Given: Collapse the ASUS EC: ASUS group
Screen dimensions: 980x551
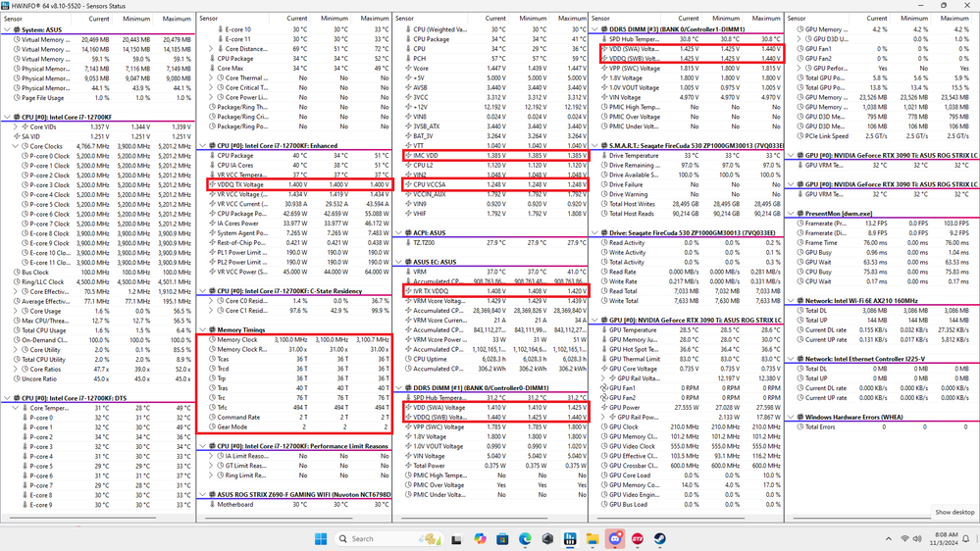Looking at the screenshot, I should point(399,263).
